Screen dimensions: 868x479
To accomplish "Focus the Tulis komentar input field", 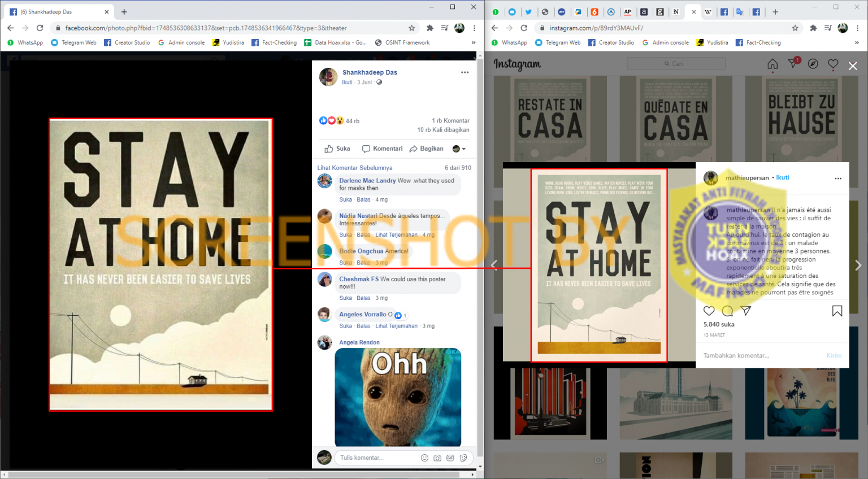I will point(377,458).
